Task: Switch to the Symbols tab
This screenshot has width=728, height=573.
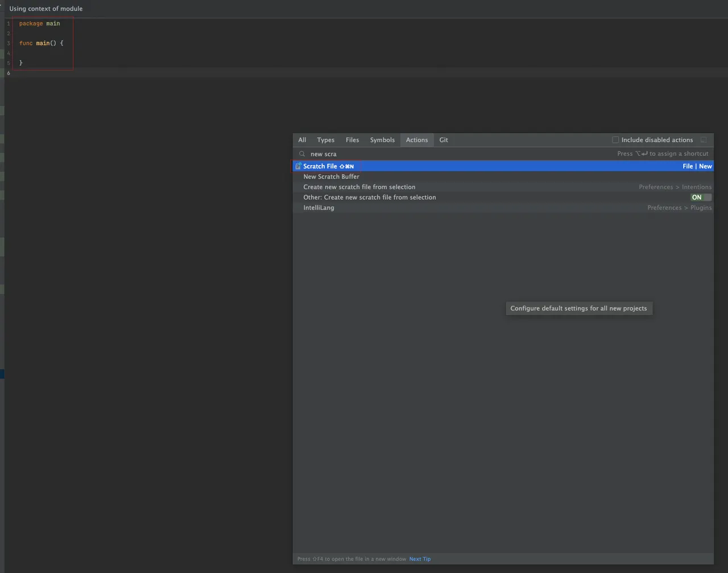Action: (x=382, y=140)
